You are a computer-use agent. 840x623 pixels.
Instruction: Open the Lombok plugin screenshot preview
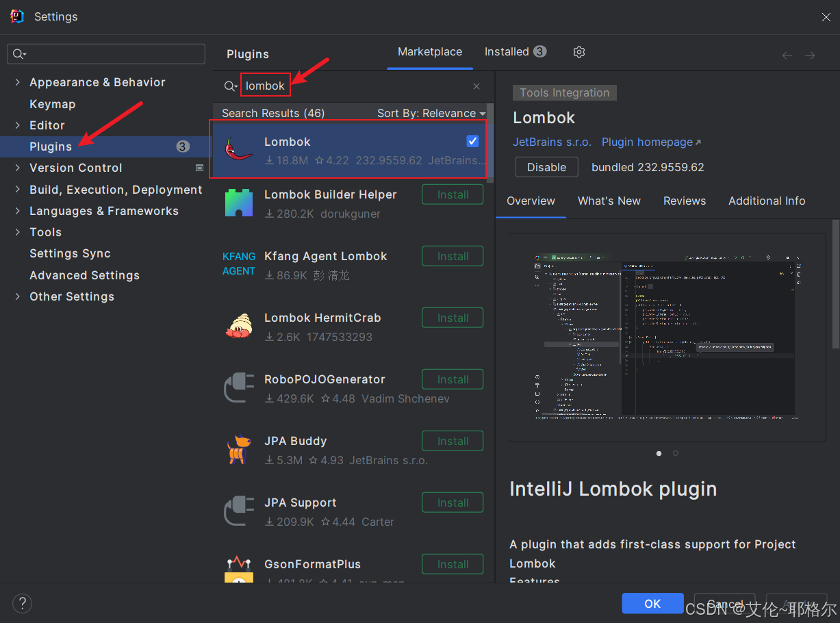(x=667, y=338)
